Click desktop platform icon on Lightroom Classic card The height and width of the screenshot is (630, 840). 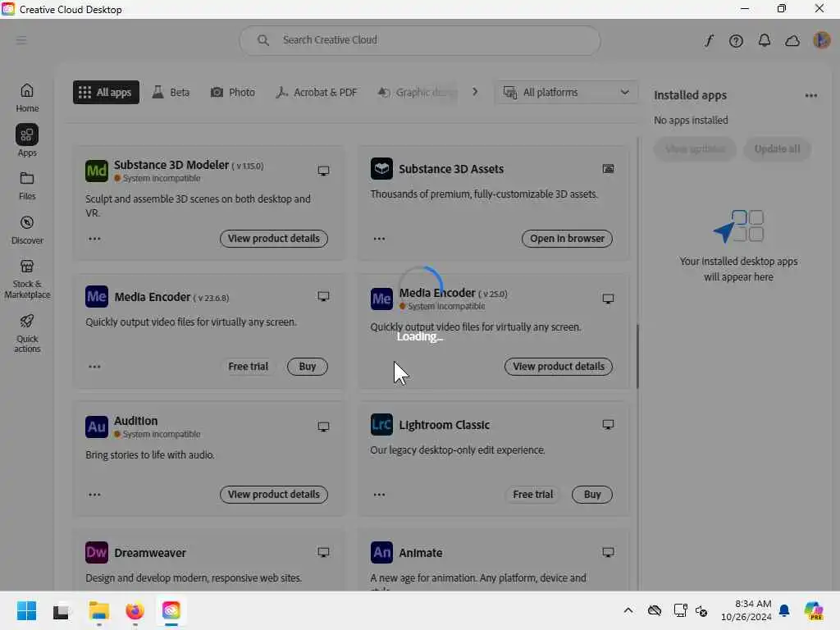click(x=608, y=424)
